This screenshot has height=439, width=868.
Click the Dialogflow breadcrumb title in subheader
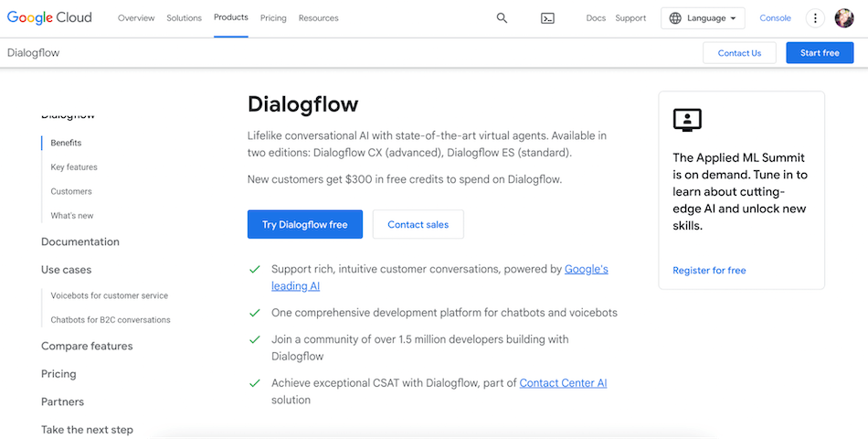33,53
